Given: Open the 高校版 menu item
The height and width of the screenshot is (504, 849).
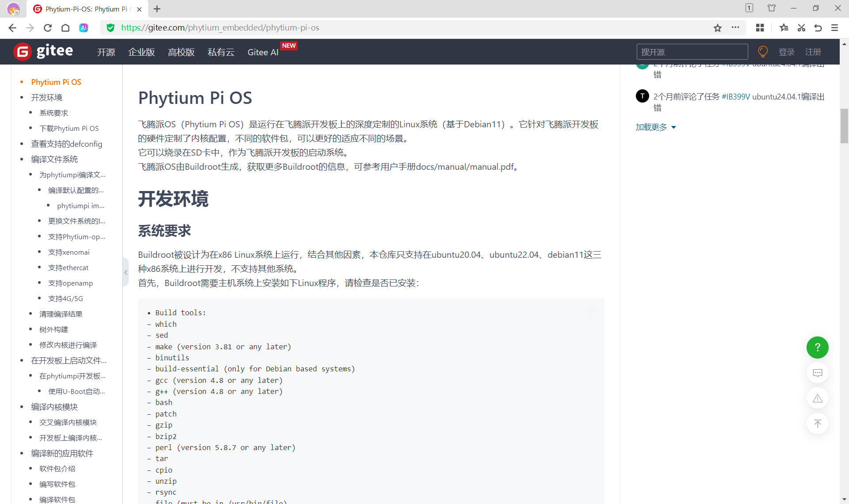Looking at the screenshot, I should point(181,52).
